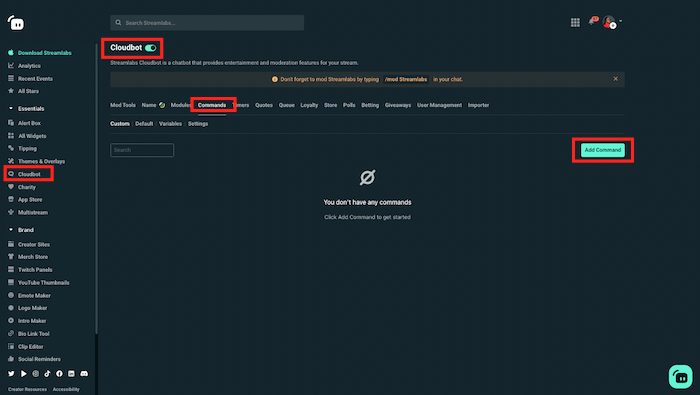The height and width of the screenshot is (395, 700).
Task: Switch to the Polls tab
Action: (x=349, y=105)
